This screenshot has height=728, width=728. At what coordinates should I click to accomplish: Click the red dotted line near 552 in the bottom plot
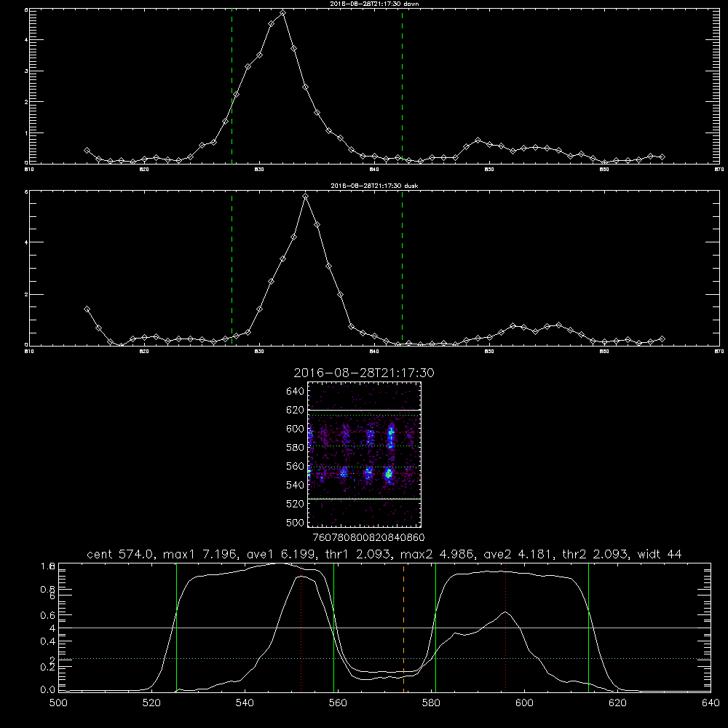click(x=301, y=628)
